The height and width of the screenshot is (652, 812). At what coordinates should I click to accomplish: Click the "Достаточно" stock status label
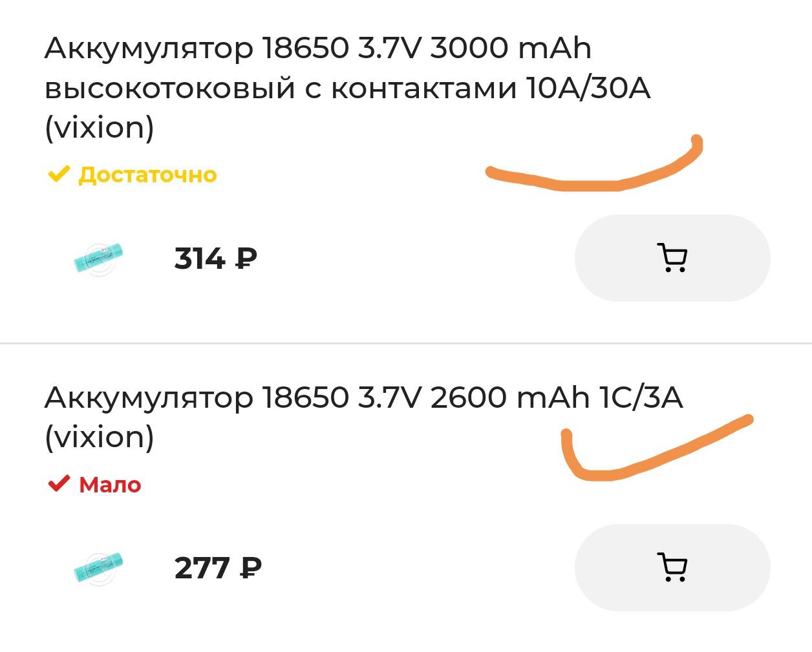click(x=147, y=174)
